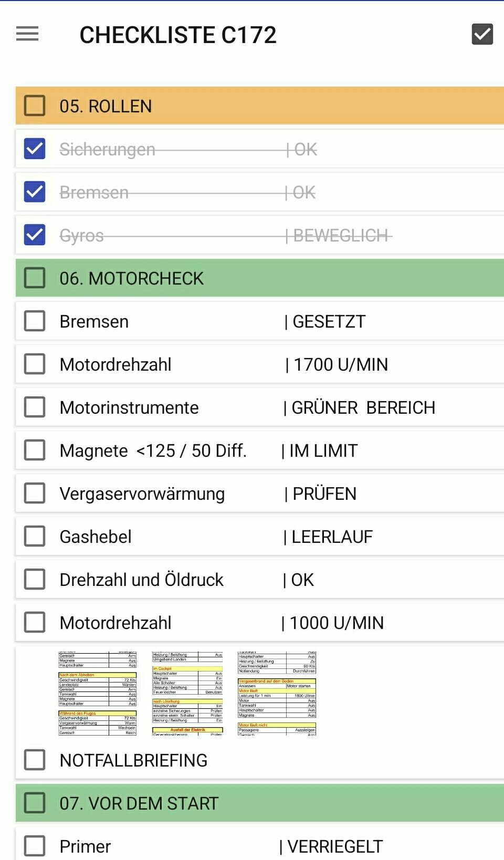This screenshot has width=504, height=860.
Task: Check the 07. VOR DEM START section
Action: 35,803
